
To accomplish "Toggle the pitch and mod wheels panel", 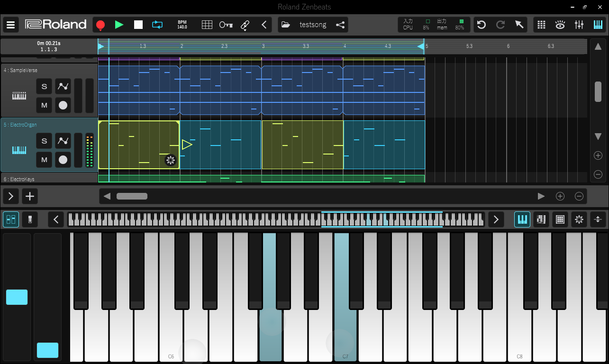I will [x=11, y=219].
